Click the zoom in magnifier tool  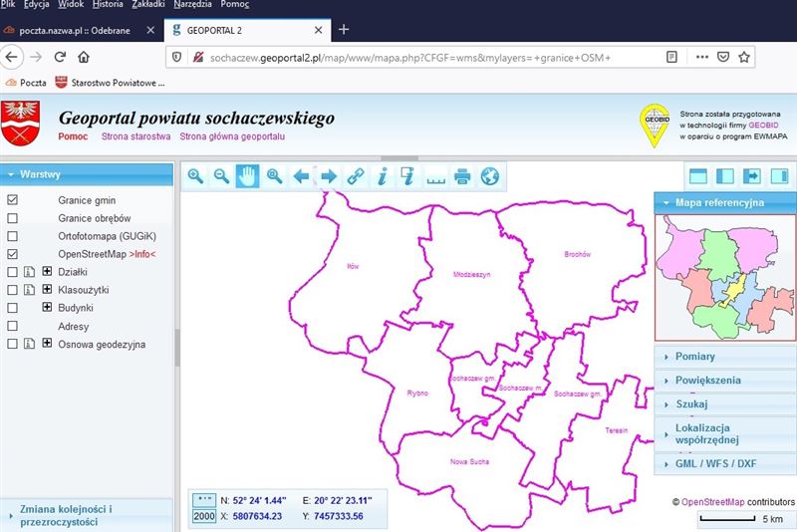pyautogui.click(x=195, y=176)
